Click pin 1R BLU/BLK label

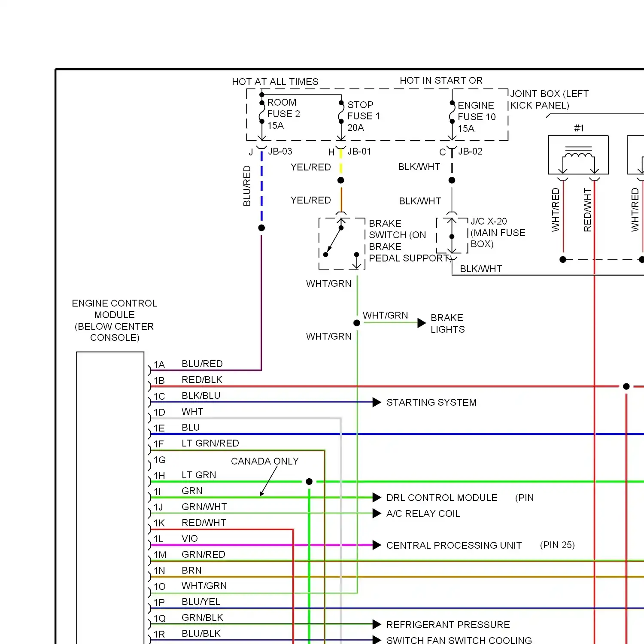click(x=201, y=633)
